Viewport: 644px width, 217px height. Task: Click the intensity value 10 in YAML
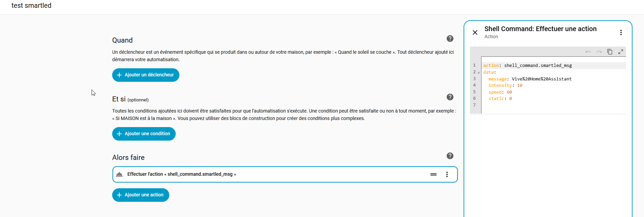click(520, 86)
